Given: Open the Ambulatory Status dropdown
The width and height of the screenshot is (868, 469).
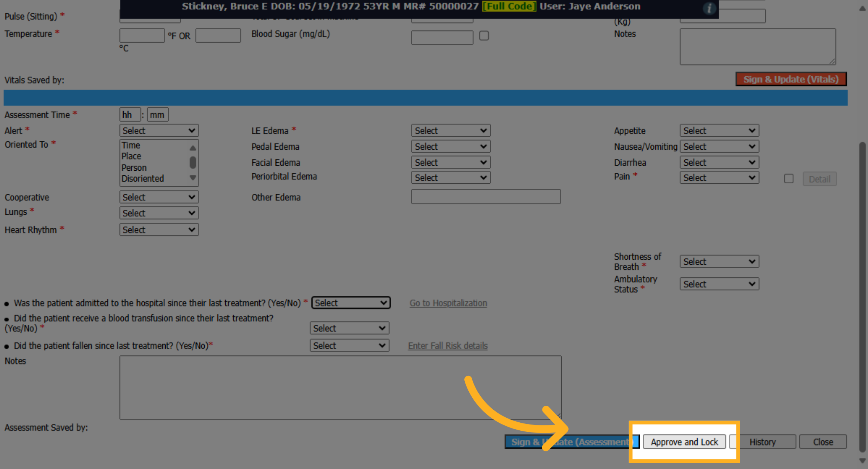Looking at the screenshot, I should pos(719,284).
